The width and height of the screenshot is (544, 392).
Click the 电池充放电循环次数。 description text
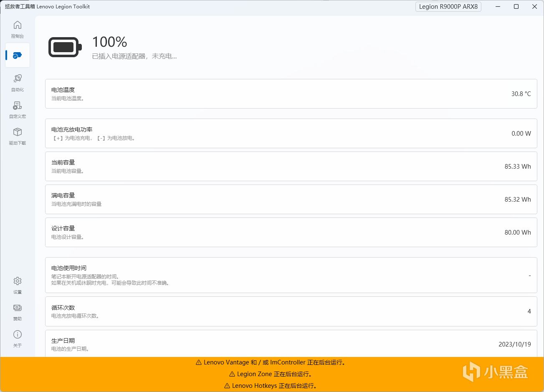pos(76,316)
